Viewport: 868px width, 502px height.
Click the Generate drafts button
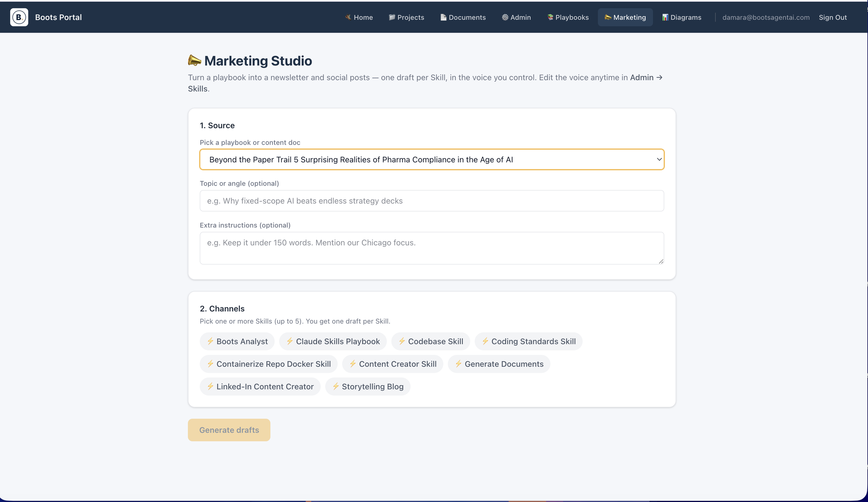click(x=229, y=430)
